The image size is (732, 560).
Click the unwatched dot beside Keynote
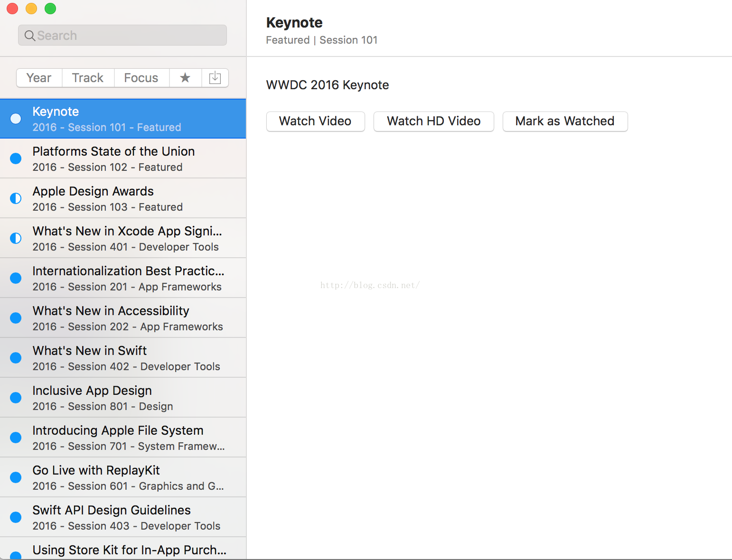(16, 119)
